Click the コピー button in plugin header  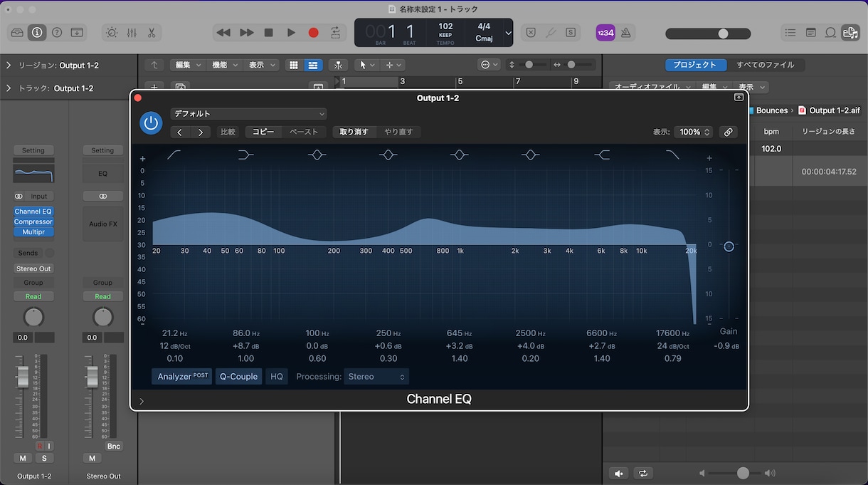263,132
